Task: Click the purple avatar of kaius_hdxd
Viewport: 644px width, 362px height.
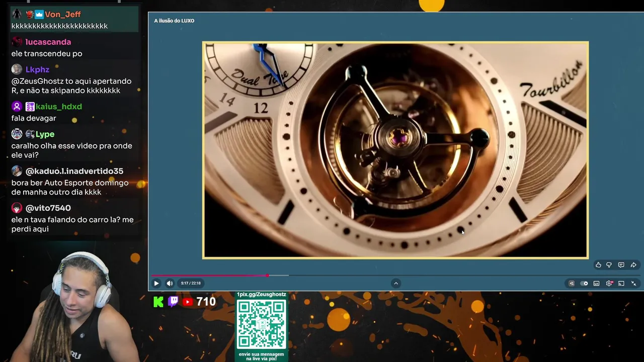Action: pyautogui.click(x=17, y=106)
